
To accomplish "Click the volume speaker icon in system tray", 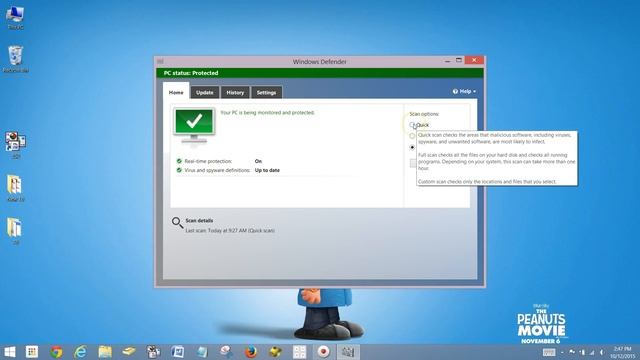I will 602,352.
